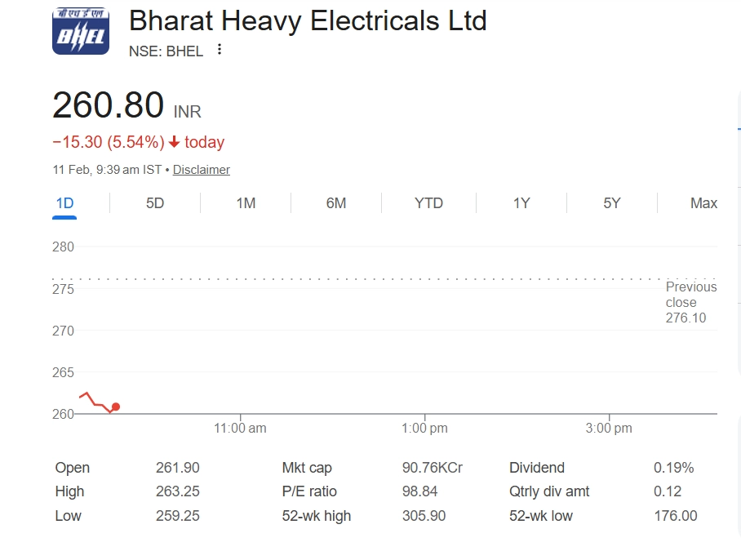
Task: Open the Disclaimer link
Action: [201, 170]
